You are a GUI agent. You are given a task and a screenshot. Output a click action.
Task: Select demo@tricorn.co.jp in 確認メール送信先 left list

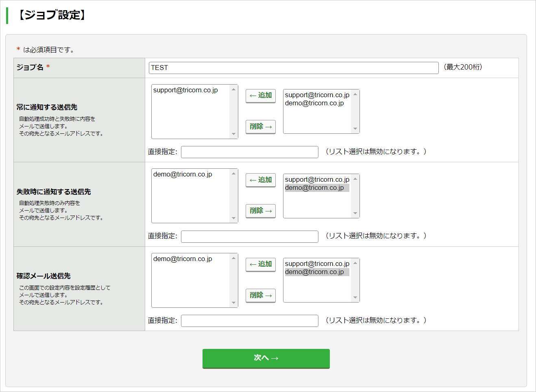(x=183, y=259)
